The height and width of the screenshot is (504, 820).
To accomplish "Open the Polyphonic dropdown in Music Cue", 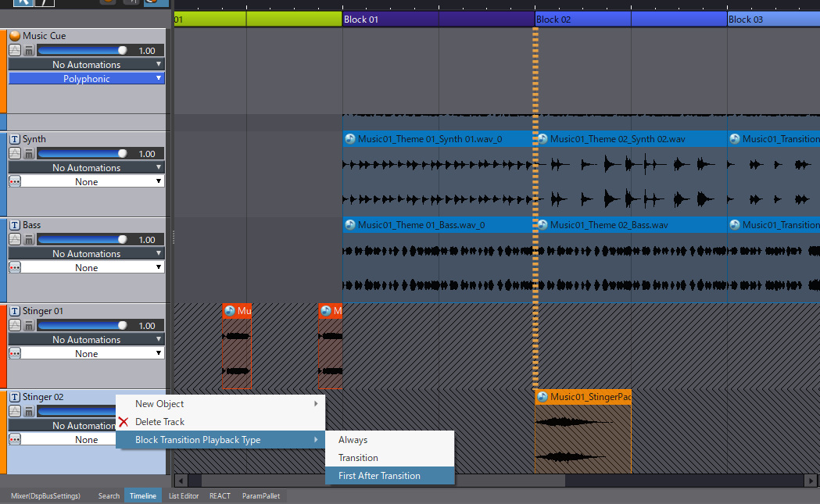I will tap(86, 78).
